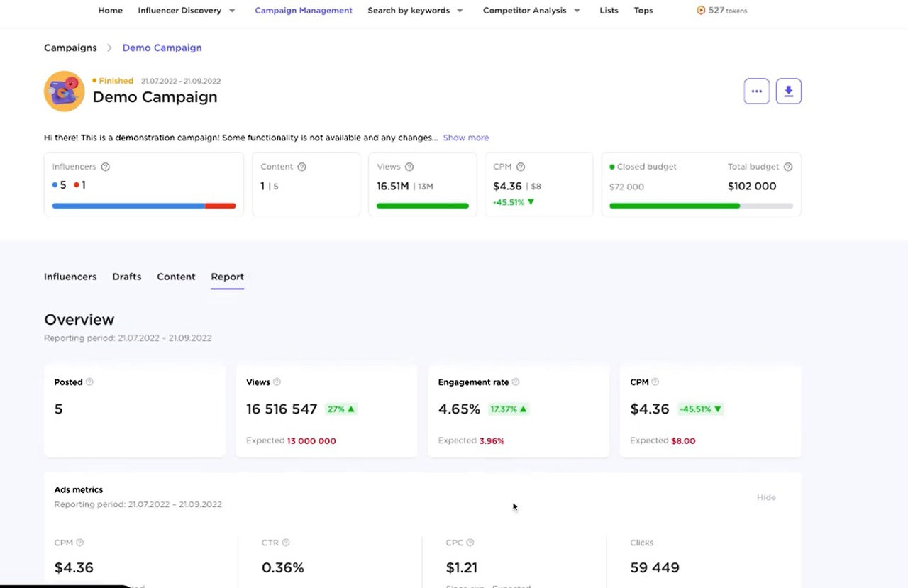Open help icon beside CPC
This screenshot has width=908, height=588.
[470, 543]
